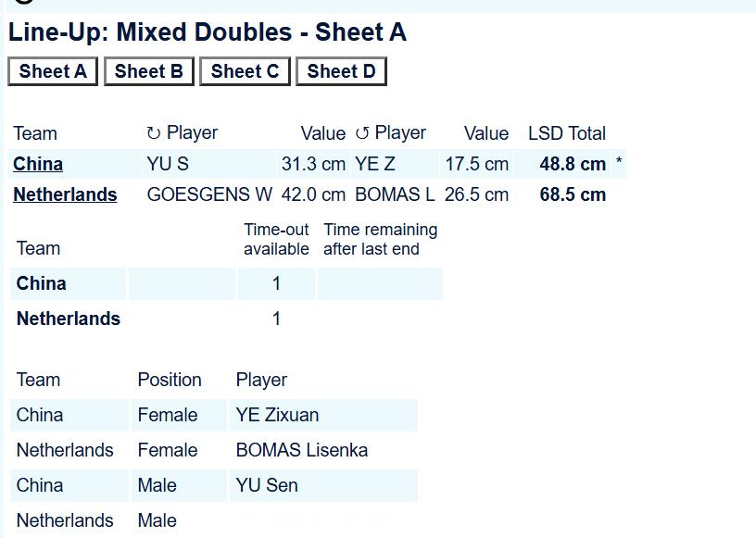This screenshot has height=538, width=756.
Task: Click China's time-out available value
Action: point(276,283)
